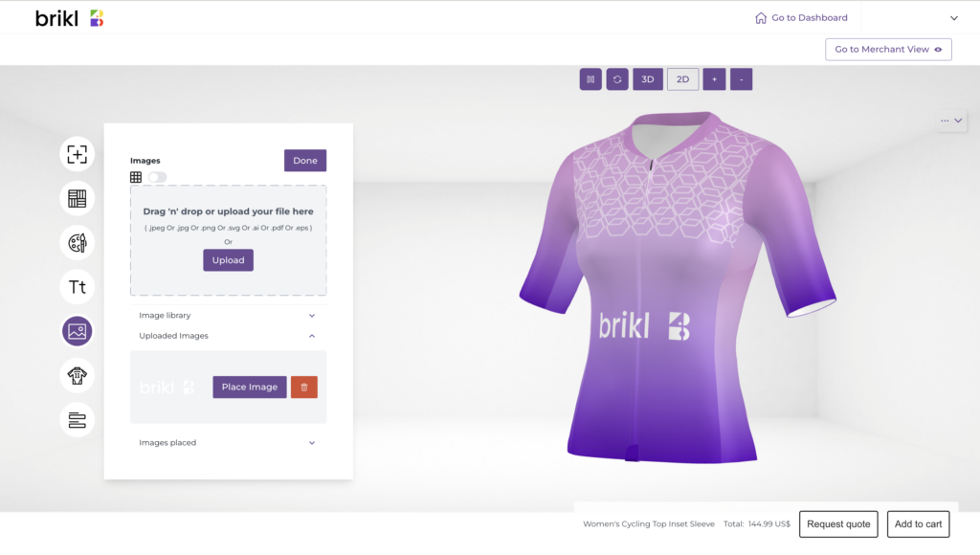This screenshot has width=980, height=555.
Task: Toggle the grid view switch under Images
Action: (158, 177)
